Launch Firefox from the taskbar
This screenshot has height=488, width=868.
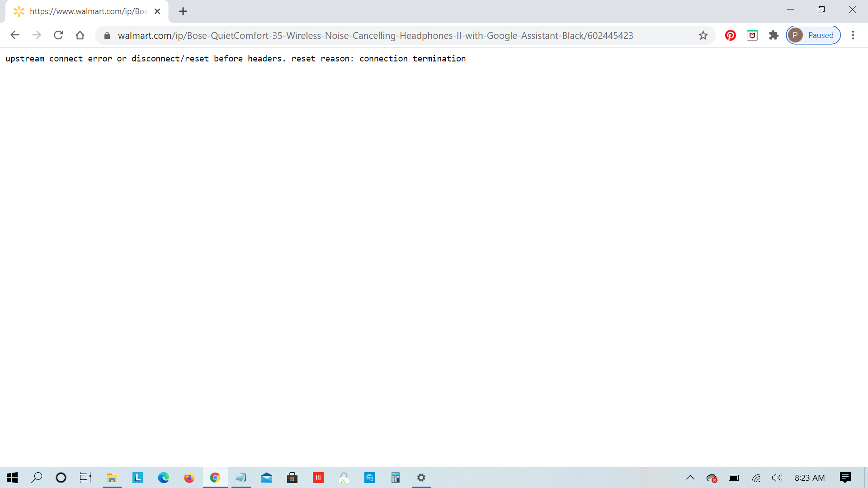189,478
